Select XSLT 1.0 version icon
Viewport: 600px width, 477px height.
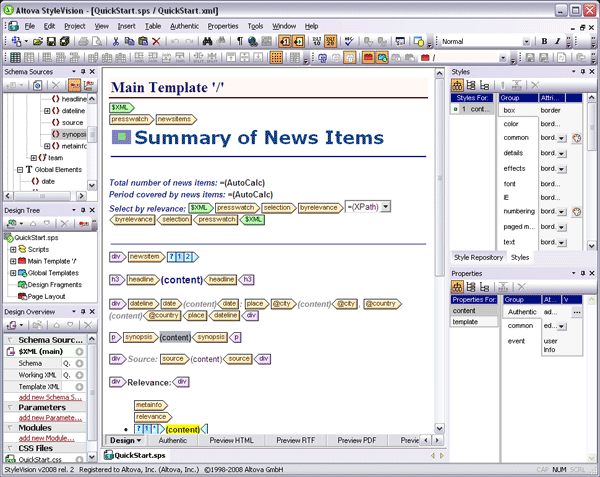click(x=317, y=41)
